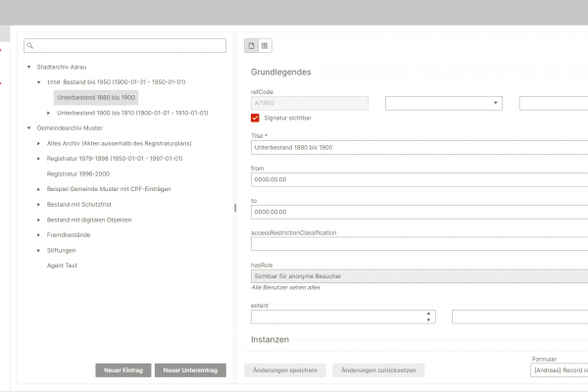Select Registratur 1996-2000 tree item
588x392 pixels.
78,174
